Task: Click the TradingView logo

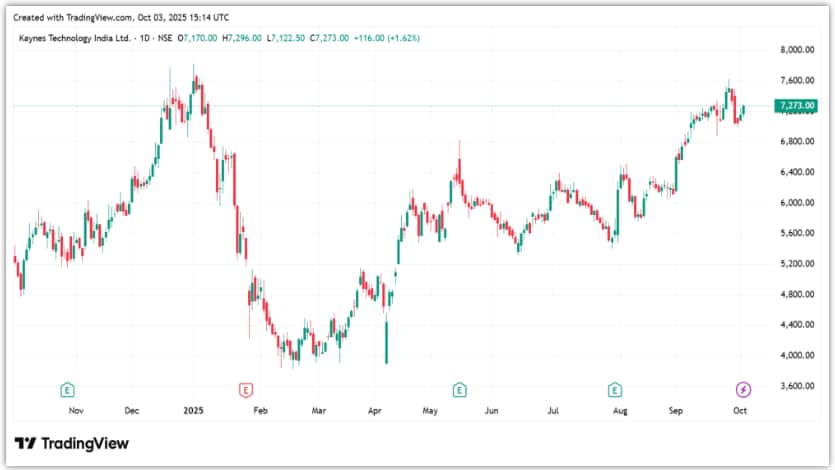Action: point(72,443)
